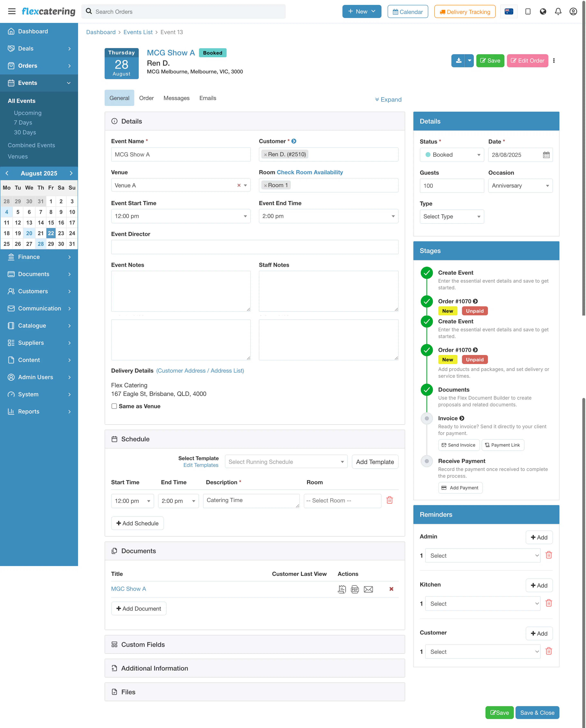Email the MGC Show A document
The image size is (586, 728).
coord(368,589)
